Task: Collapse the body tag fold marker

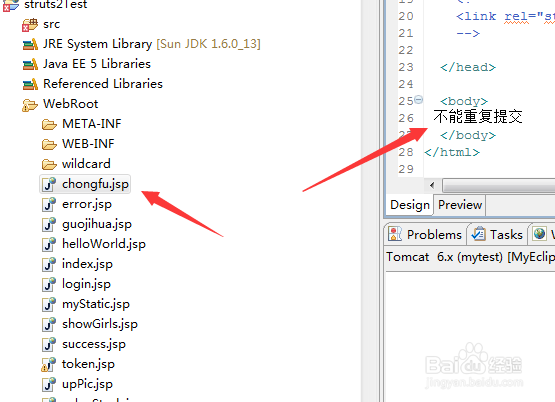Action: [418, 100]
